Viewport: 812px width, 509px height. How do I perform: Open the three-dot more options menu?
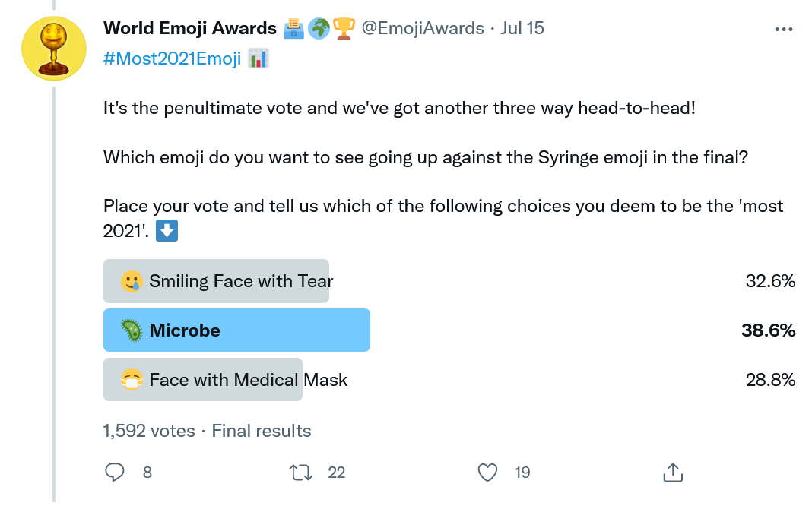tap(784, 29)
